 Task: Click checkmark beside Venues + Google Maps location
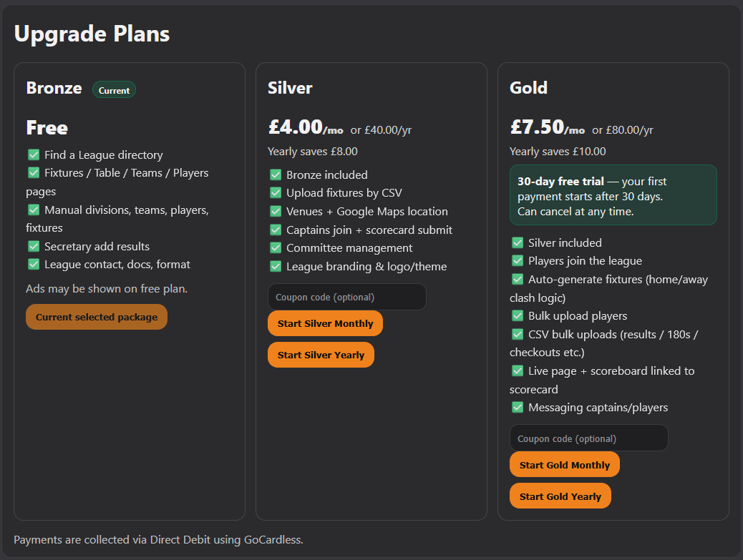tap(276, 211)
